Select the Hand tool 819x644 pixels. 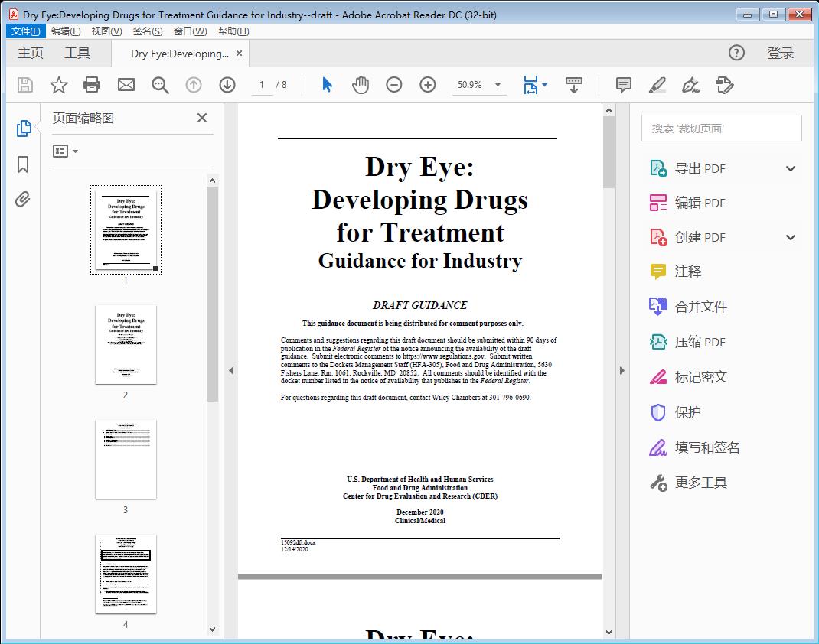point(360,84)
